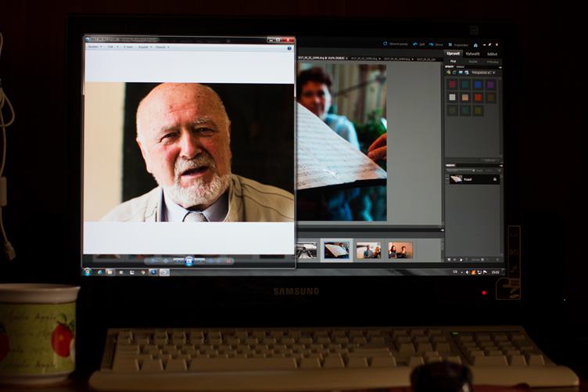The width and height of the screenshot is (588, 392).
Task: Select the Rychlá edit mode sub-tab
Action: (x=473, y=62)
